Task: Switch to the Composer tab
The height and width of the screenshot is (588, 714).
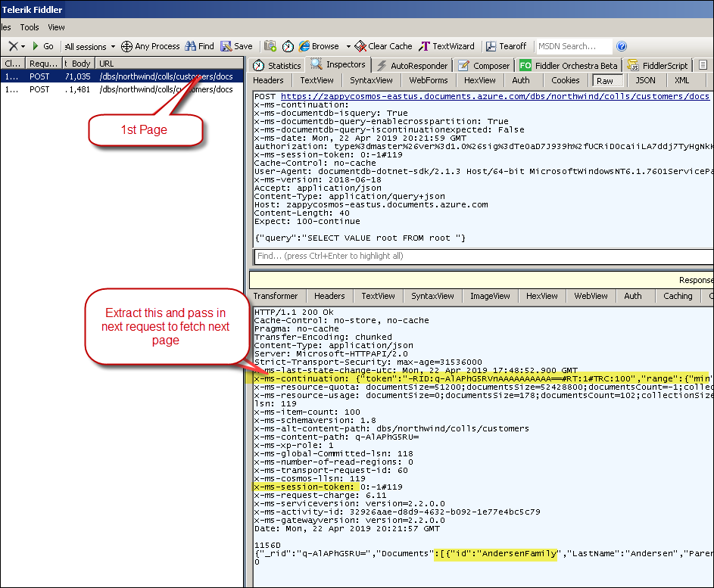Action: tap(484, 66)
